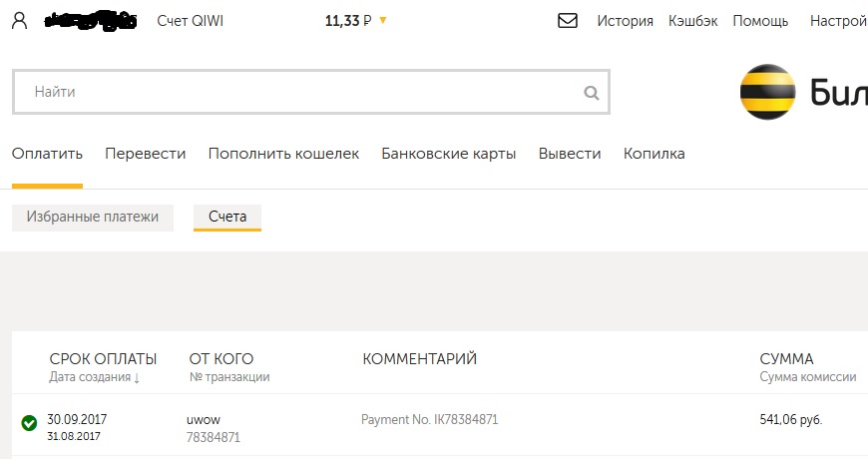868x459 pixels.
Task: Sort by Дата создания arrow
Action: coord(137,377)
